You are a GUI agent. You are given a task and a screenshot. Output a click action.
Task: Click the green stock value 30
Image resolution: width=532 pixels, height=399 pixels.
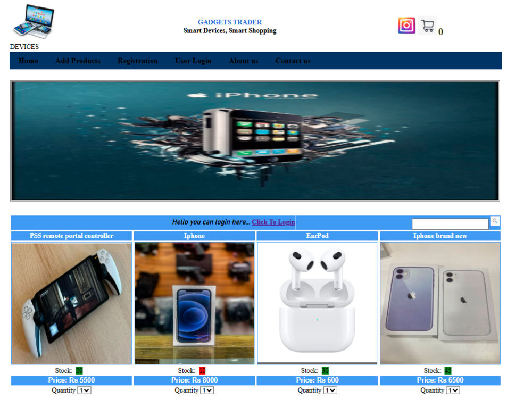[x=325, y=370]
